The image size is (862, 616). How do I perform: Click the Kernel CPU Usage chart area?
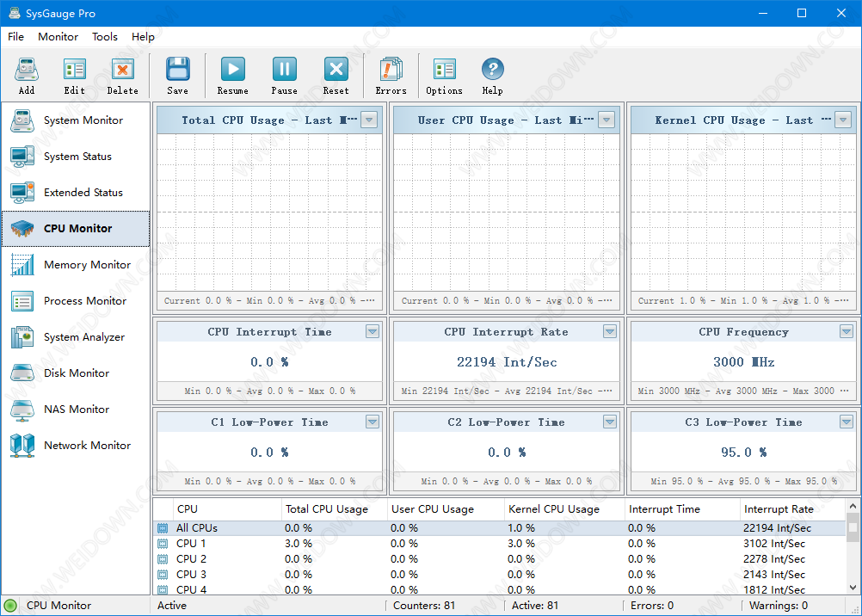743,213
